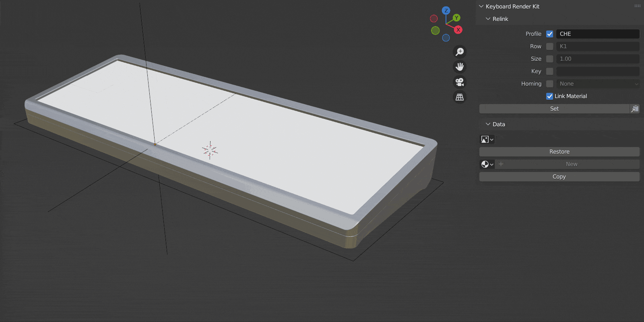Open the material browse sphere dropdown

(x=487, y=164)
